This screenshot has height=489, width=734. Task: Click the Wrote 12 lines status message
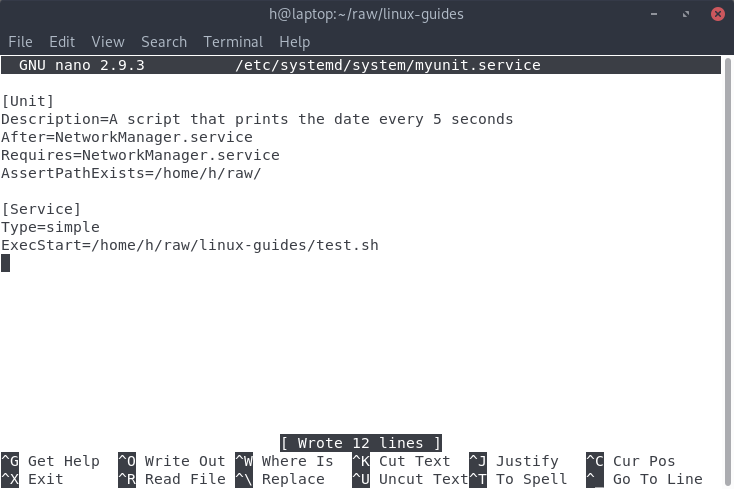(361, 443)
